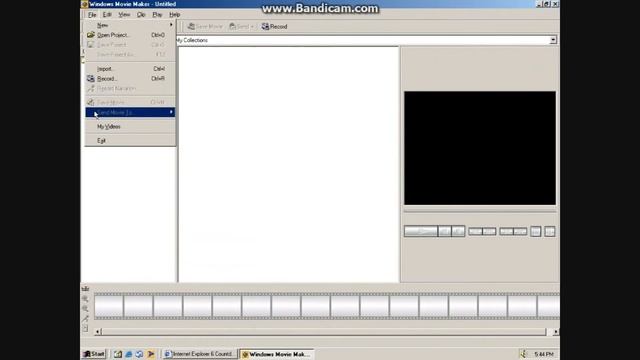
Task: Open the My Collections dropdown arrow
Action: coord(553,40)
